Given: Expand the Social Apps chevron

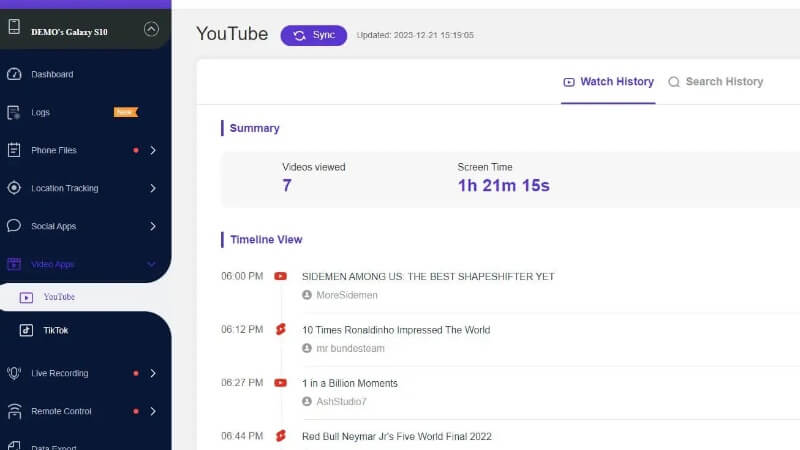Looking at the screenshot, I should [x=153, y=226].
